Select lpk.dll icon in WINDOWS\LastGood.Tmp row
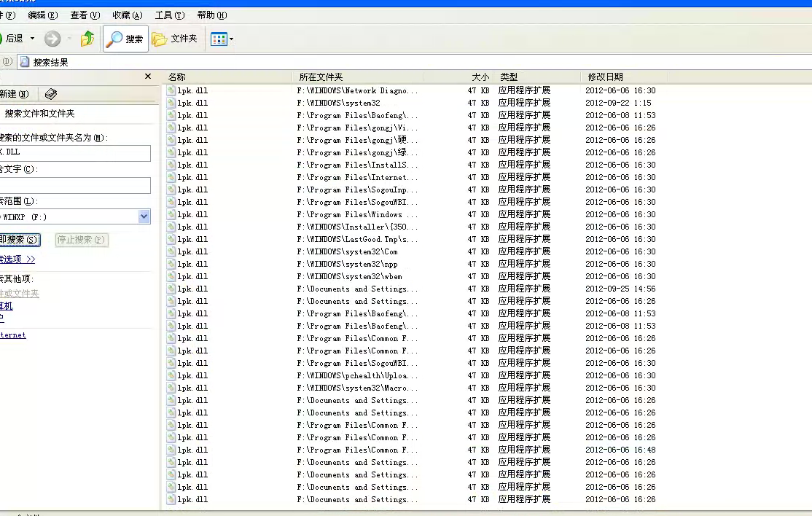 171,240
